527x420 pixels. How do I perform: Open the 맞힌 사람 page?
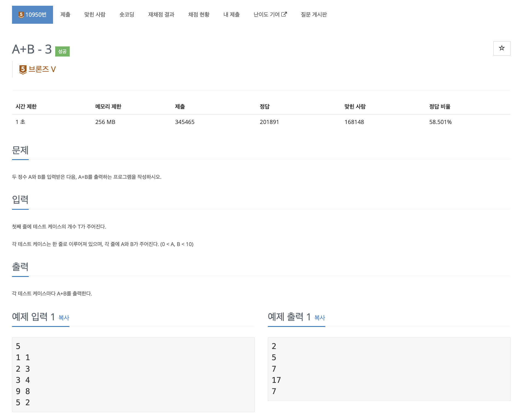click(95, 14)
